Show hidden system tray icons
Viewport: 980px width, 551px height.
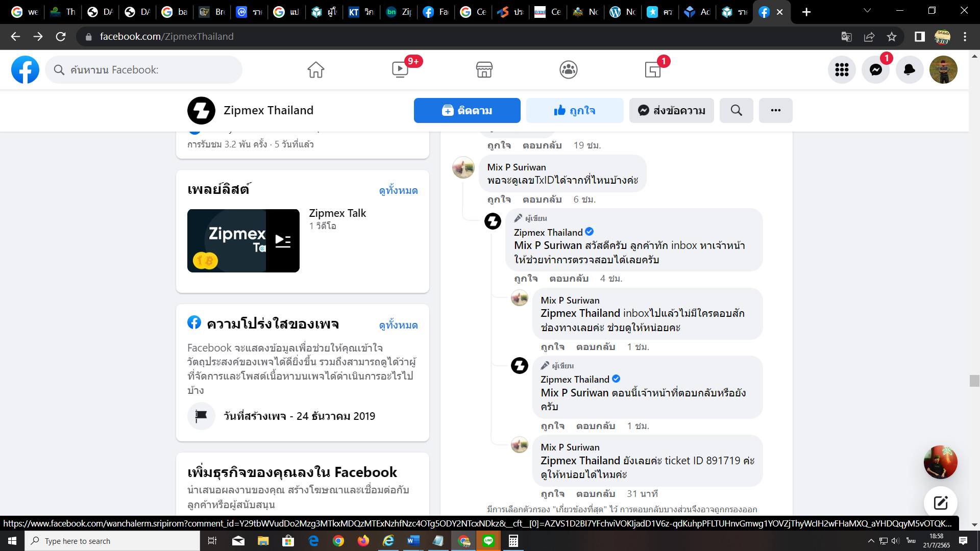tap(871, 541)
